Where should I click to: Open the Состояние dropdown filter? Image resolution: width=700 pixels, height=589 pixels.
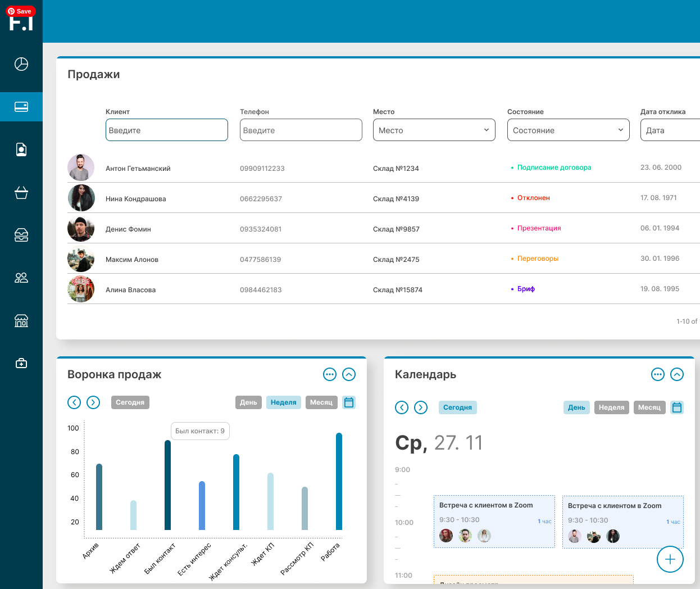tap(568, 130)
